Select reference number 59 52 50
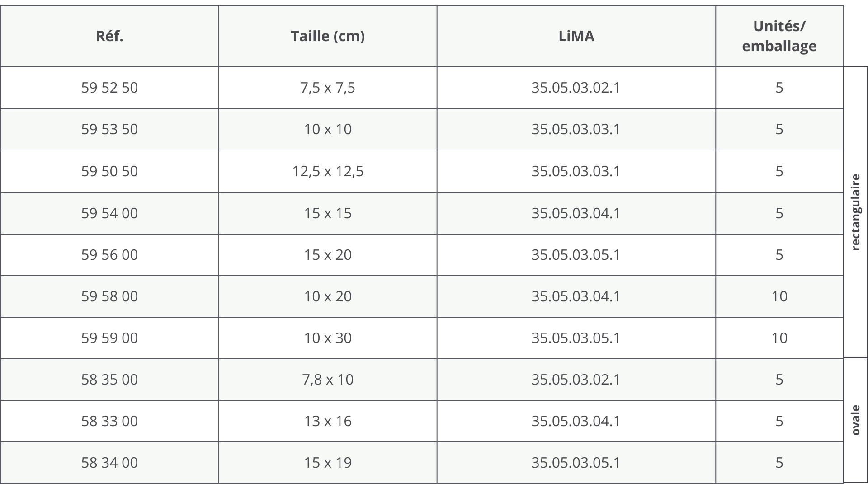 (x=109, y=88)
